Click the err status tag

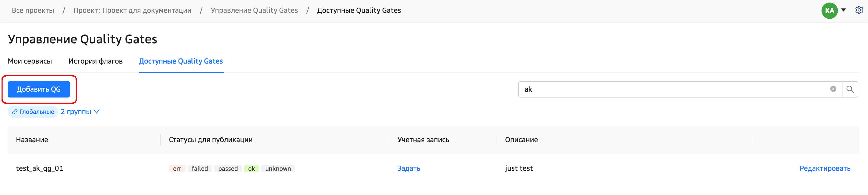(x=177, y=169)
